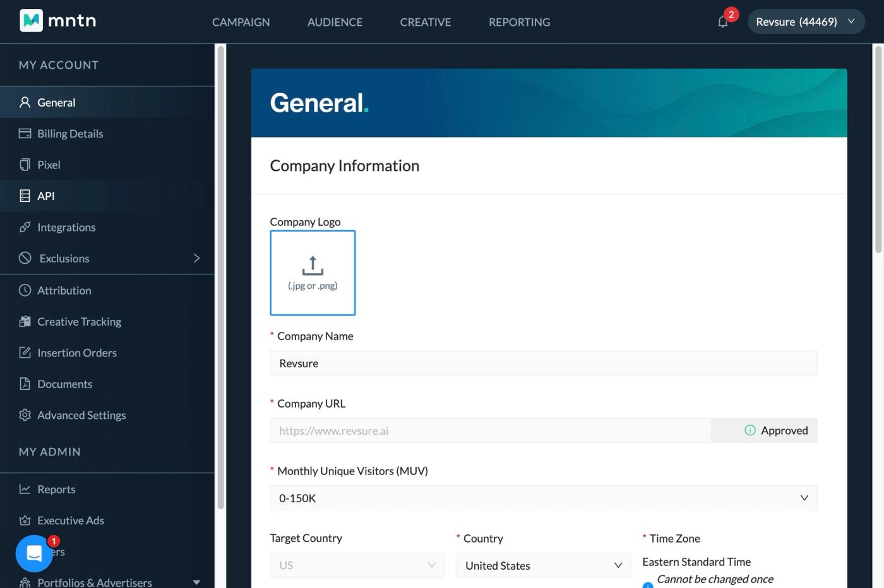884x588 pixels.
Task: Click the Advanced Settings gear icon
Action: click(x=25, y=415)
